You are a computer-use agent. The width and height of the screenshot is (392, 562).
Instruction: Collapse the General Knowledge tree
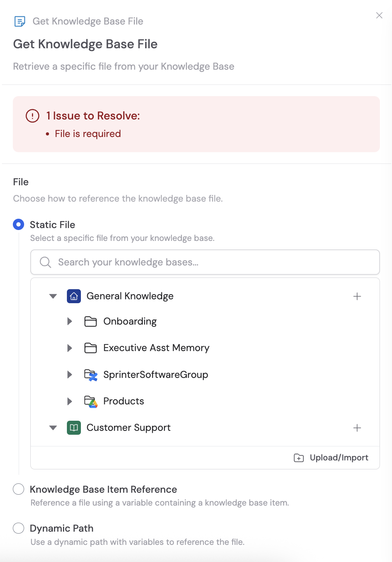pyautogui.click(x=53, y=296)
